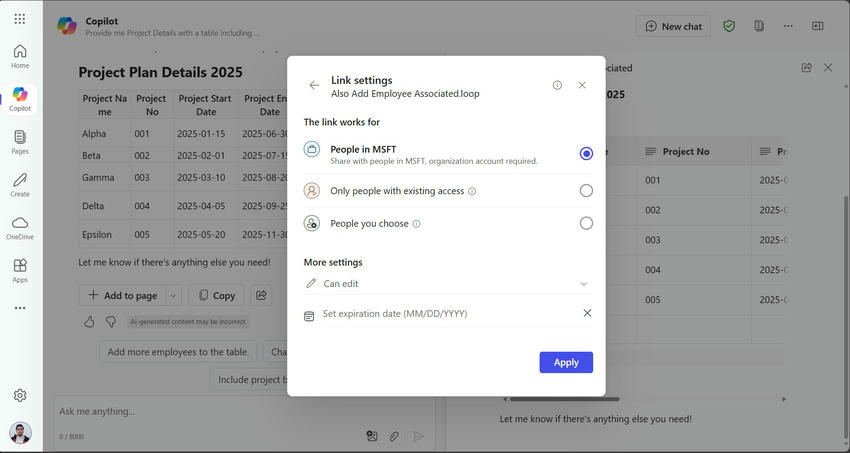The width and height of the screenshot is (850, 453).
Task: Go back using the dialog's back arrow
Action: click(314, 86)
